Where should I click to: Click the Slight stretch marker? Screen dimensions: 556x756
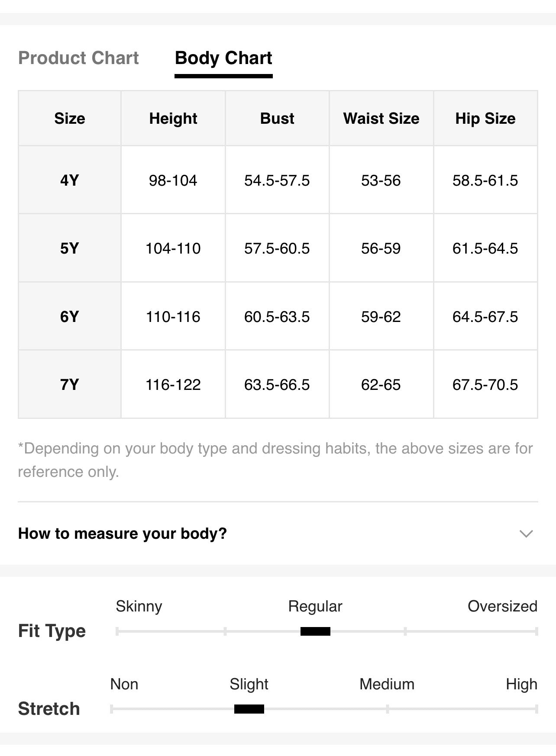click(x=249, y=709)
